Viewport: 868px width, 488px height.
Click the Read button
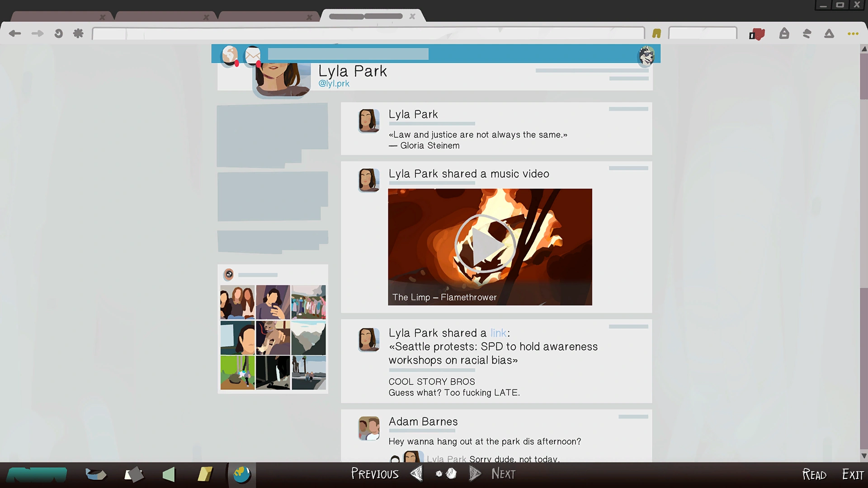click(814, 474)
